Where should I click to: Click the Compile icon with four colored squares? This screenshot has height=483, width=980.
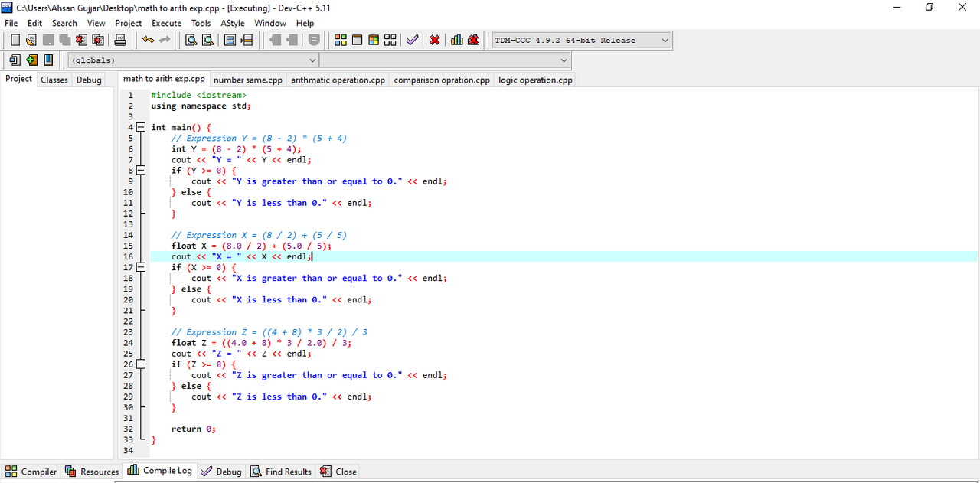click(x=341, y=40)
